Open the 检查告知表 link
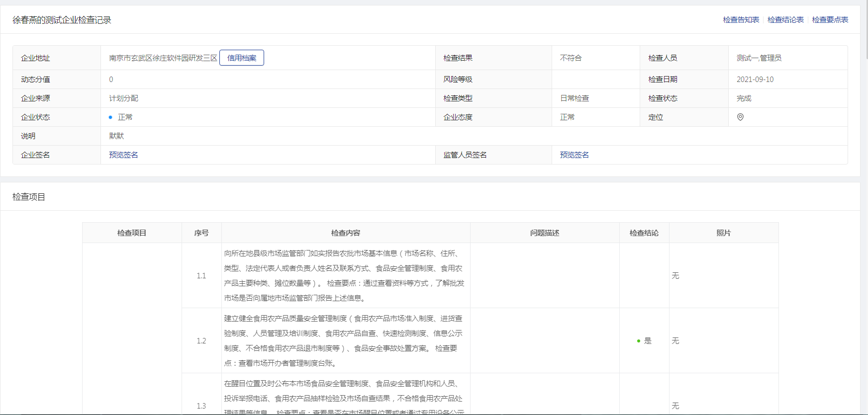The width and height of the screenshot is (868, 415). [x=741, y=20]
